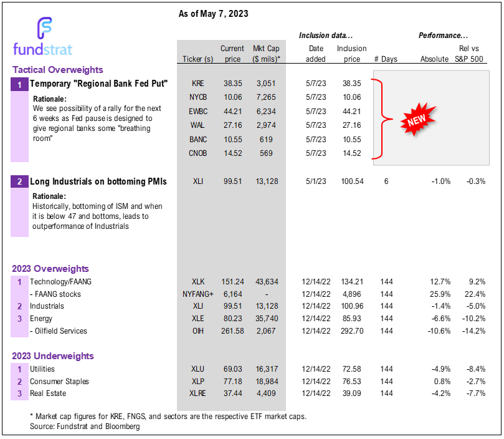The image size is (504, 439).
Task: Click NYFANG+ inclusion price 4,896
Action: tap(352, 294)
